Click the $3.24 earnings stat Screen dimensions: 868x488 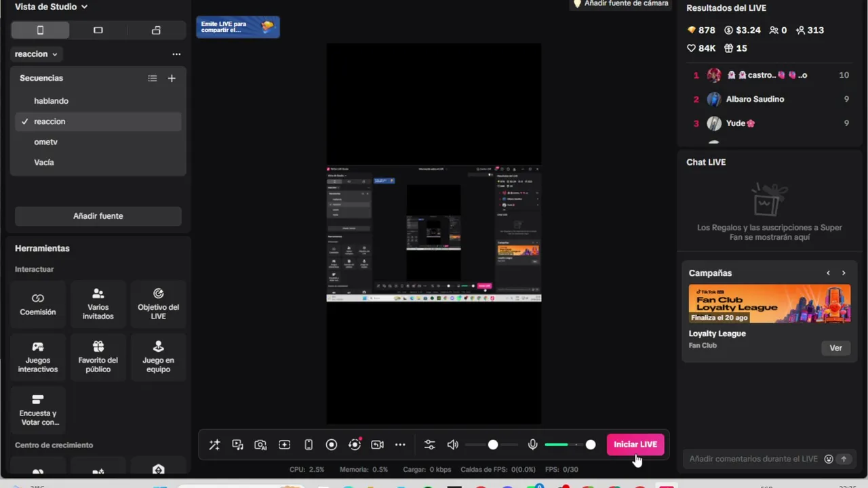coord(743,30)
